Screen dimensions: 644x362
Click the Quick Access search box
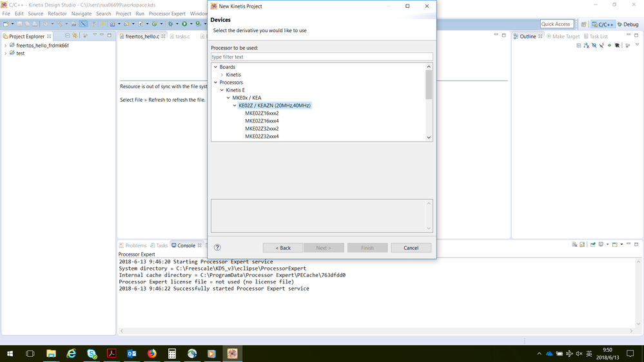556,24
